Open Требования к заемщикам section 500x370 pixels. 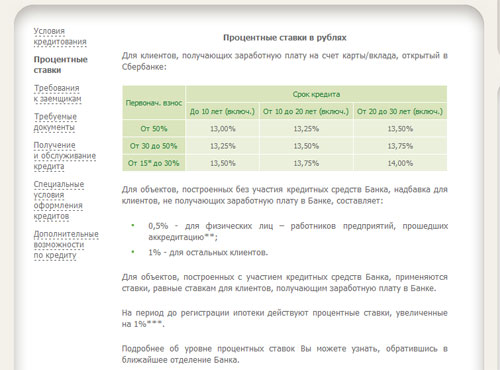[57, 93]
